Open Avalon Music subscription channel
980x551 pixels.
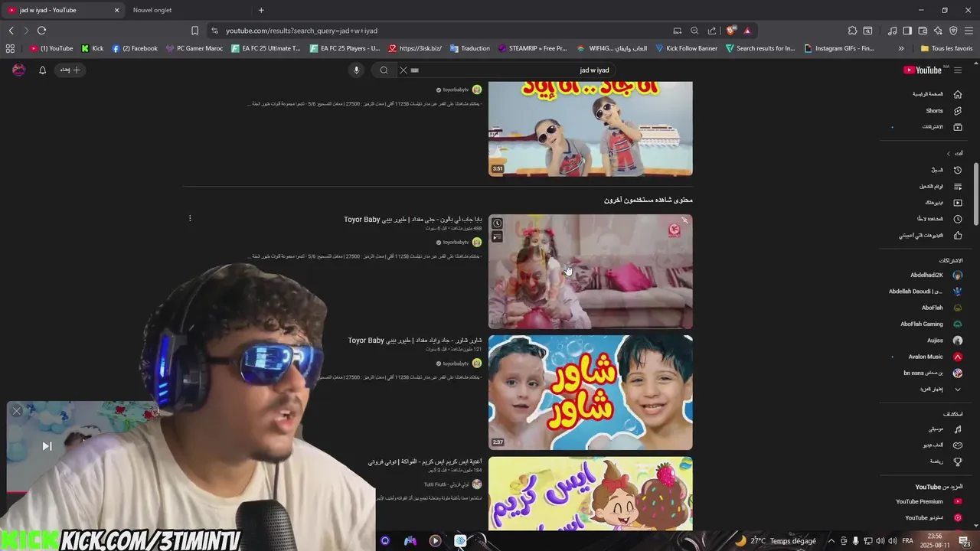click(935, 357)
